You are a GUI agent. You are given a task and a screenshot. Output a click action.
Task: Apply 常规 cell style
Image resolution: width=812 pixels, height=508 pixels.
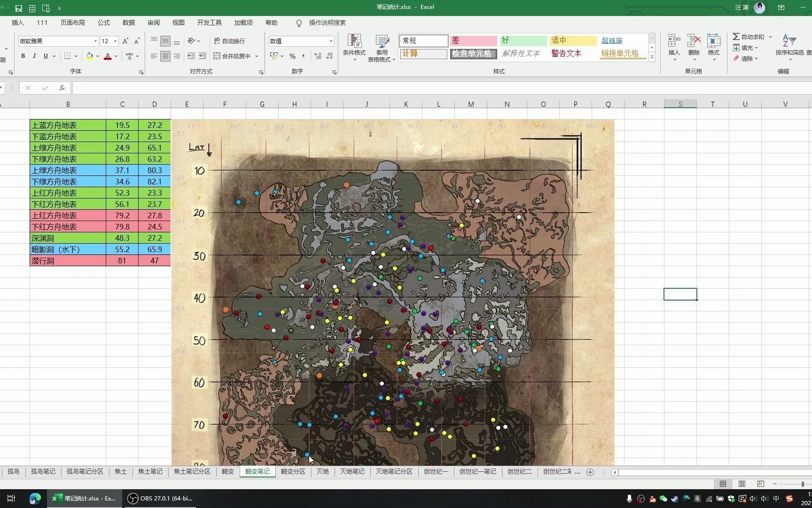[423, 41]
